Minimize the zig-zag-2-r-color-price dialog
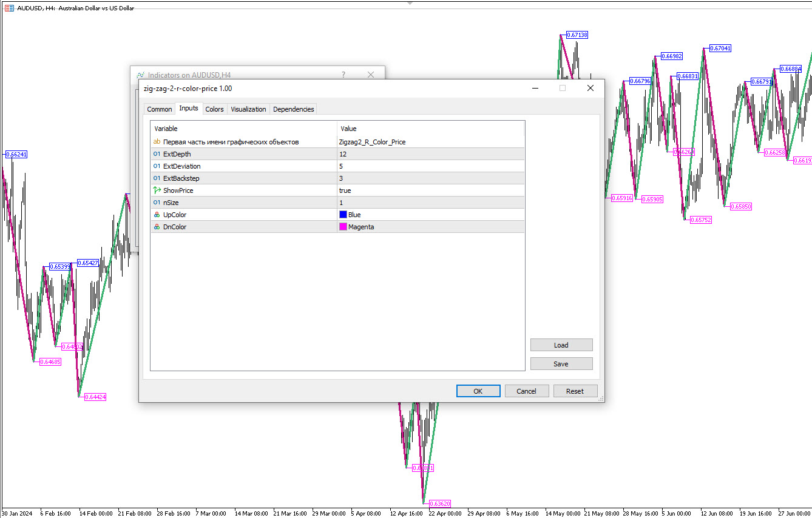 tap(535, 88)
